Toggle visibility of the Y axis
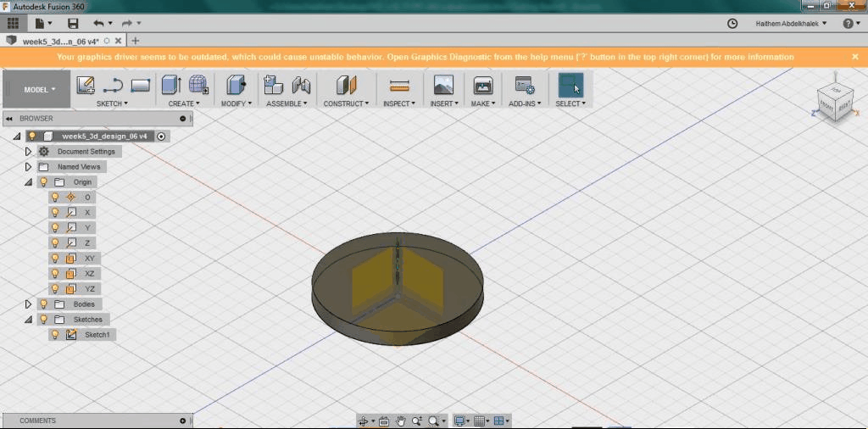 (55, 227)
